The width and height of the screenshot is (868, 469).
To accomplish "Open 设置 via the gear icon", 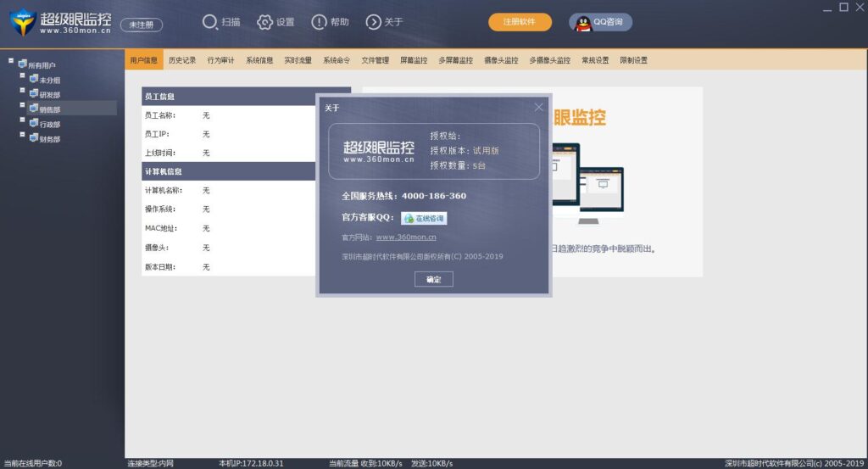I will pos(264,22).
